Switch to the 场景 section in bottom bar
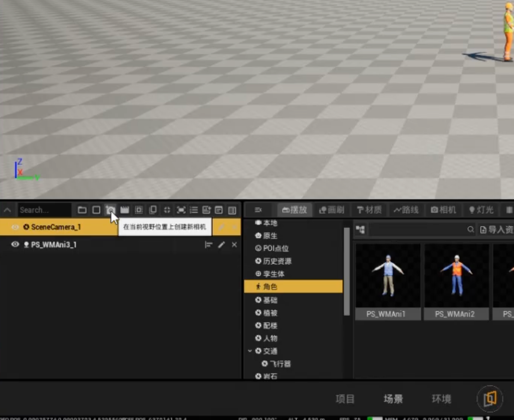 393,398
